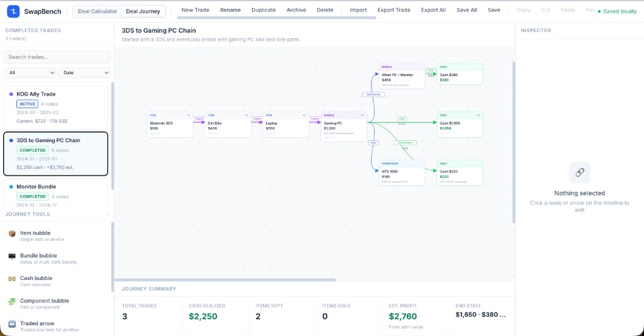644x336 pixels.
Task: Click the Kept arrow label
Action: point(373,143)
